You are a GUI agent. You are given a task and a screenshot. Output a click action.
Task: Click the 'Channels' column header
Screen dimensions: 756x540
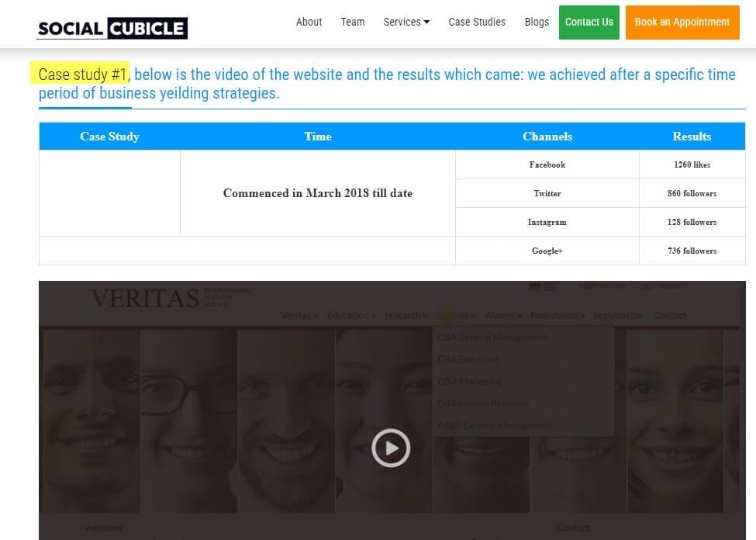pos(547,137)
